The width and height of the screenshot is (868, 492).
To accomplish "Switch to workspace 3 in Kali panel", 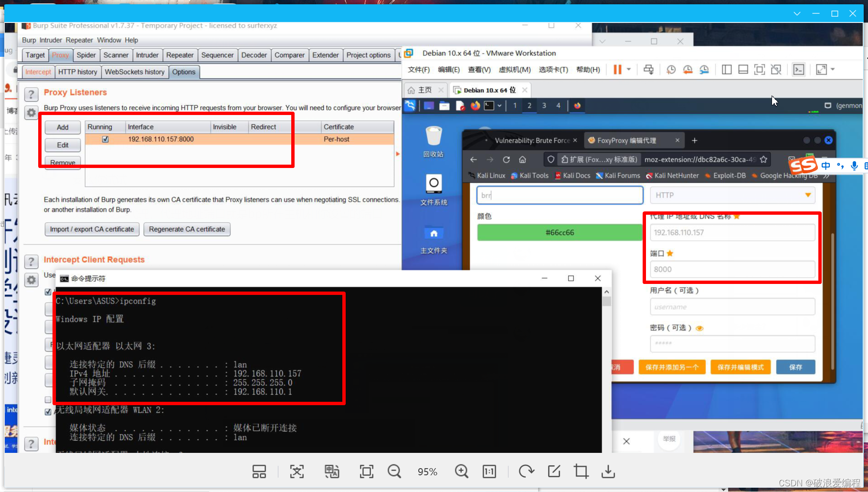I will tap(544, 106).
